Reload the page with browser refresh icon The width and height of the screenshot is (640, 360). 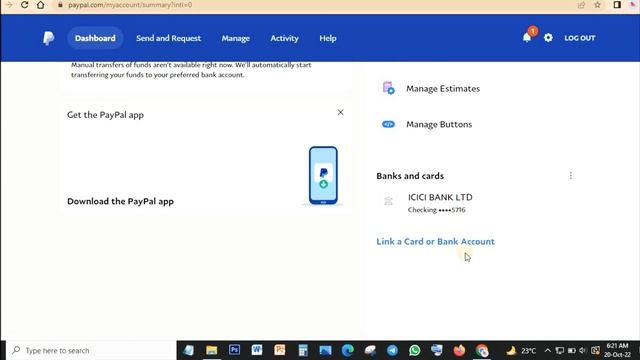coord(24,5)
